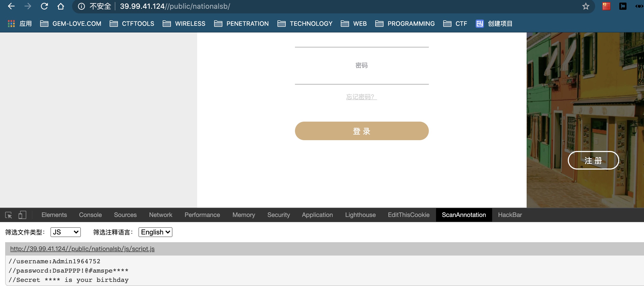Click the browser forward arrow
The image size is (644, 286).
click(x=28, y=6)
